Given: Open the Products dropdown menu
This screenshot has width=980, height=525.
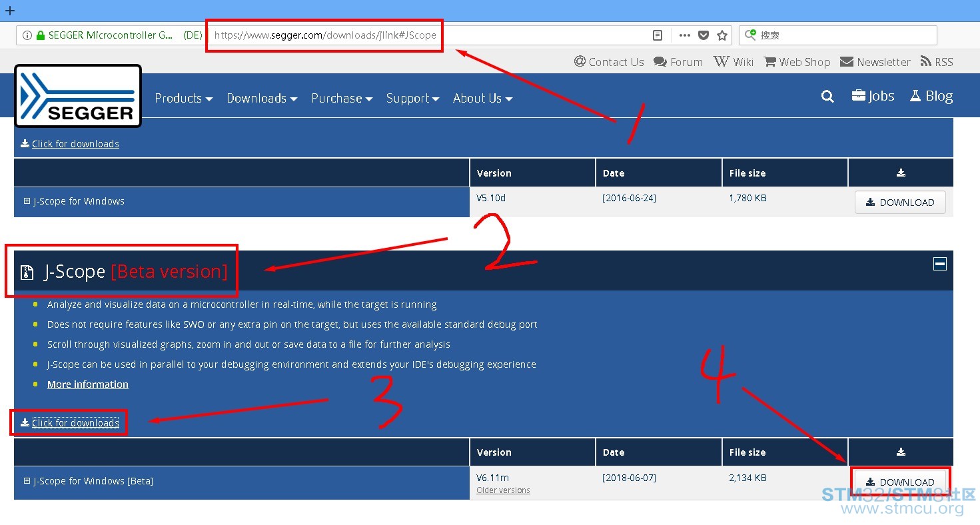Looking at the screenshot, I should coord(184,98).
